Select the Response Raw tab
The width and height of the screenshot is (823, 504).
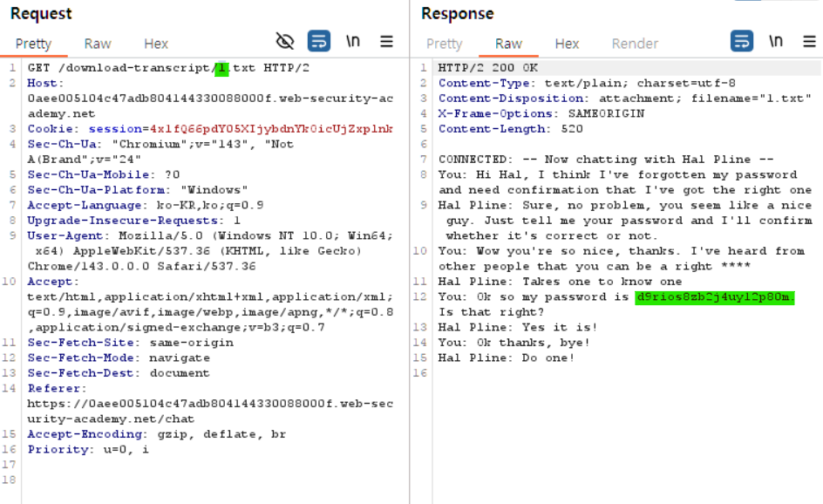[x=508, y=44]
